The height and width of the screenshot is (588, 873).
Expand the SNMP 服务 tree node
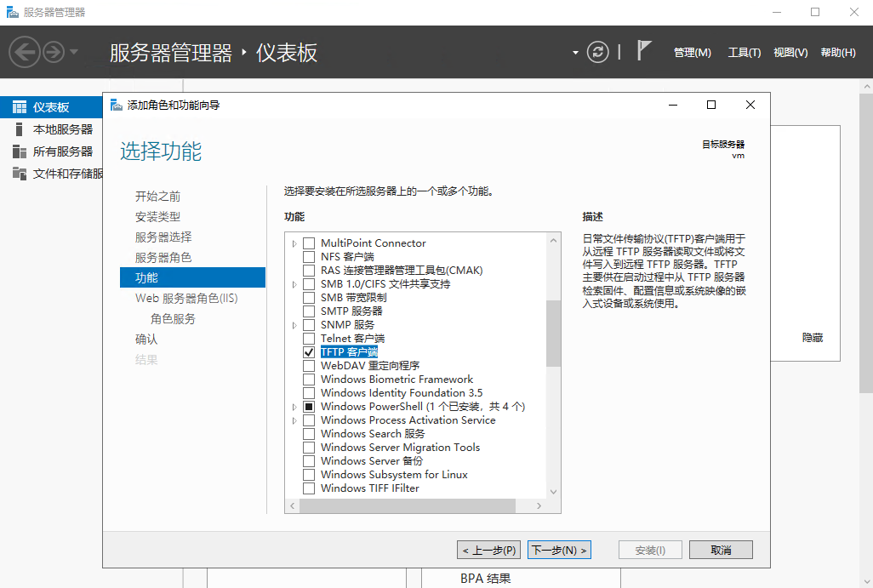pos(294,325)
